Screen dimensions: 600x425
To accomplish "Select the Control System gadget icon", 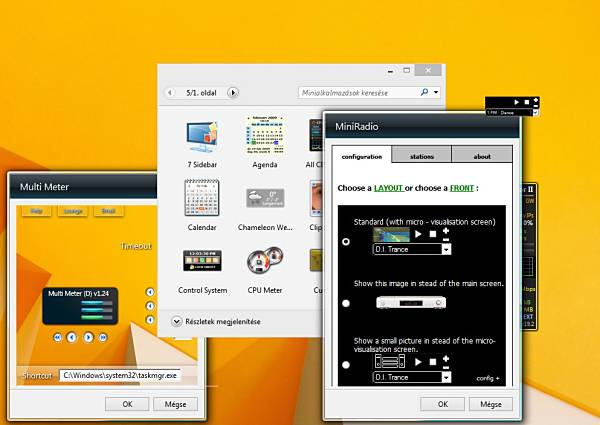I will tap(202, 261).
